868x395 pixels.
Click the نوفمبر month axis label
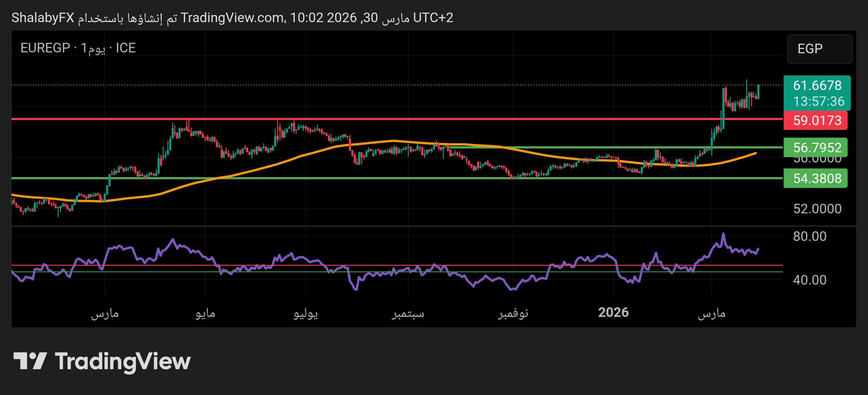point(512,313)
